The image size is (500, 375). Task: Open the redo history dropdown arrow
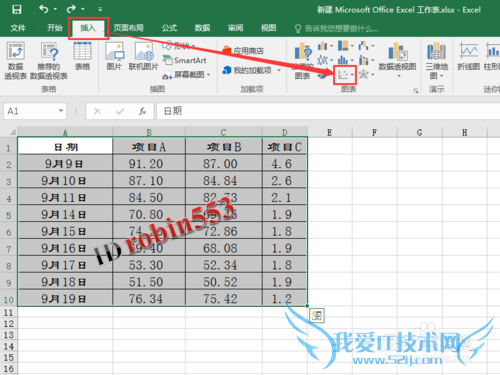pyautogui.click(x=83, y=9)
